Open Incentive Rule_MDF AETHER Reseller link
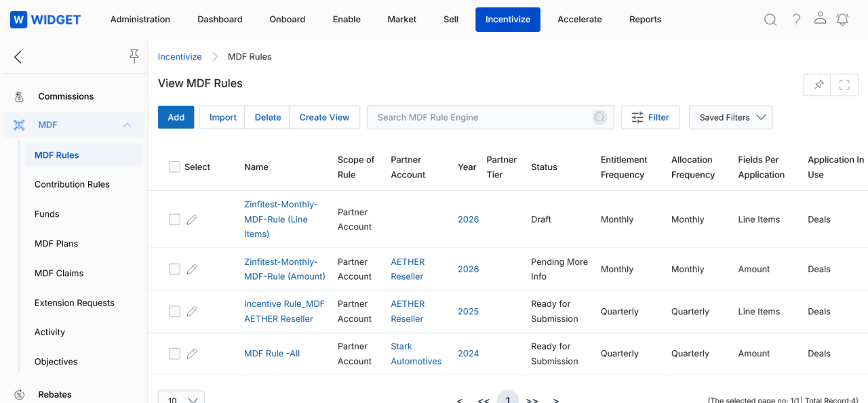This screenshot has height=403, width=868. (x=284, y=312)
